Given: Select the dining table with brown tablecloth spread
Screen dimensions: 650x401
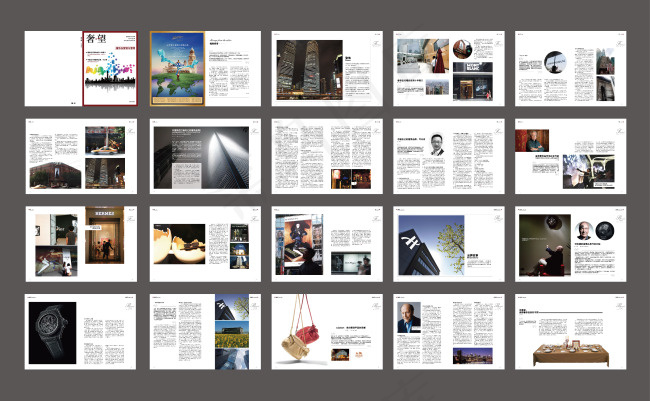Looking at the screenshot, I should point(571,332).
